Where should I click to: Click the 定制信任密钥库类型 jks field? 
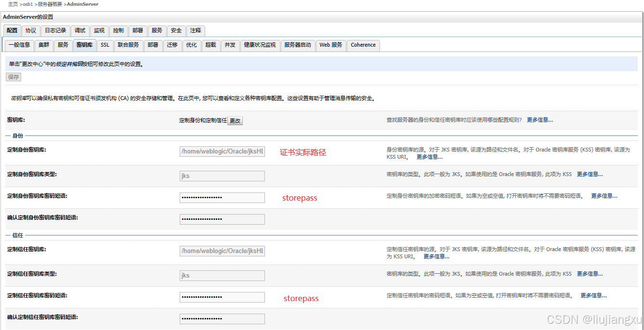coord(222,276)
